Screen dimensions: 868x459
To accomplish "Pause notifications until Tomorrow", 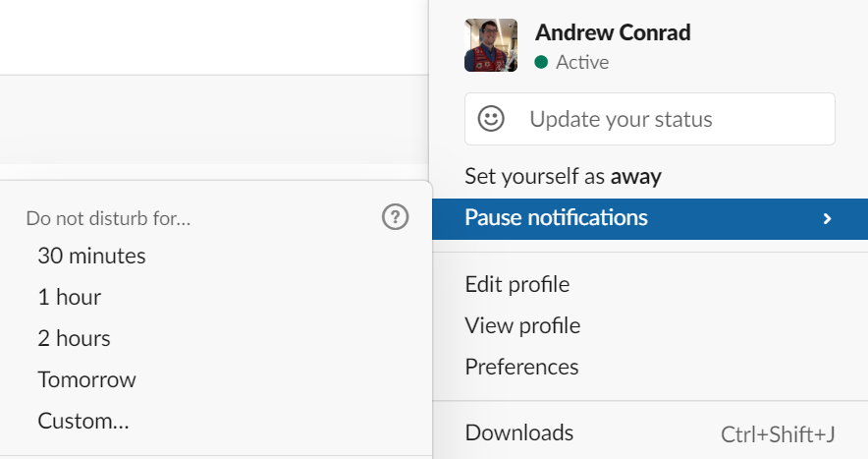I will (x=86, y=379).
